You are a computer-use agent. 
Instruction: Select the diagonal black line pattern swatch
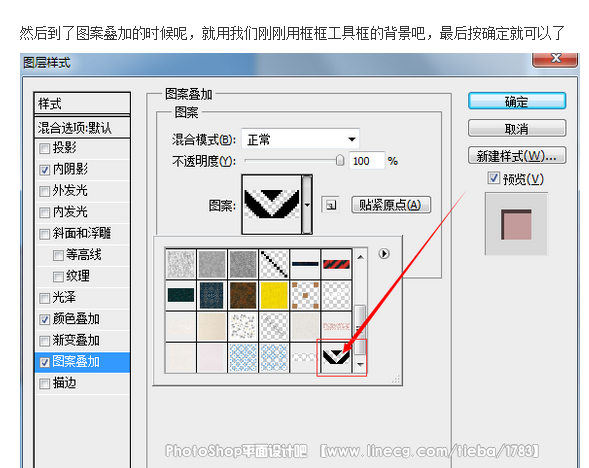click(x=274, y=264)
